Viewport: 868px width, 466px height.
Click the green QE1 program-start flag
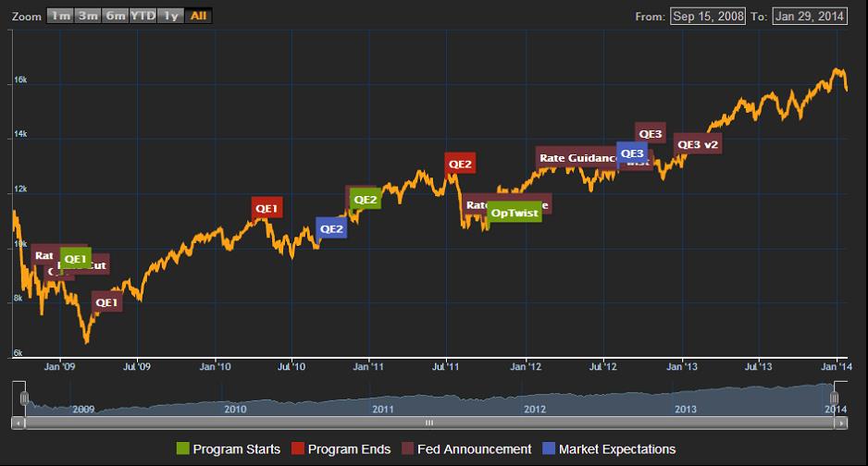[x=76, y=258]
